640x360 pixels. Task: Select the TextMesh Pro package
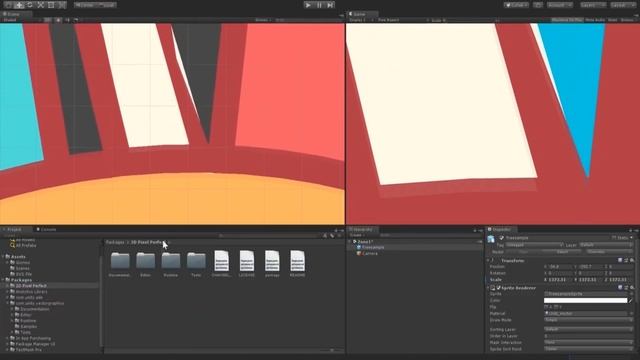(29, 349)
